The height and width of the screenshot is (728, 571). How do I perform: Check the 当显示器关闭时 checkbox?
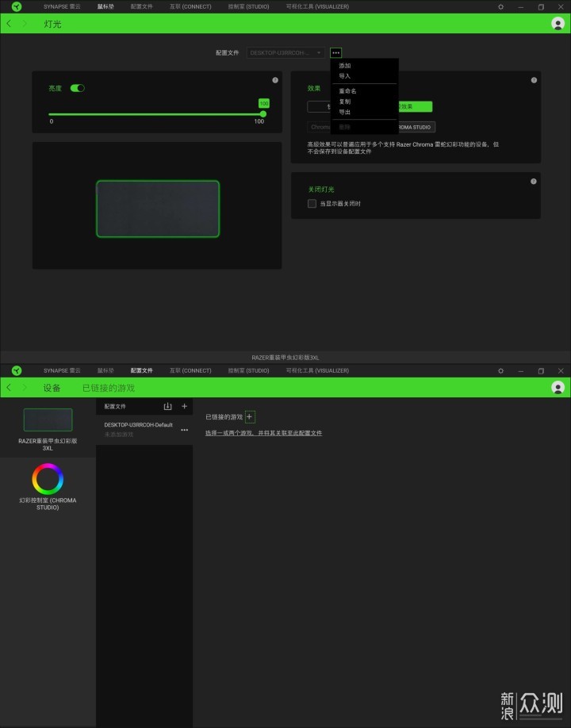[312, 203]
